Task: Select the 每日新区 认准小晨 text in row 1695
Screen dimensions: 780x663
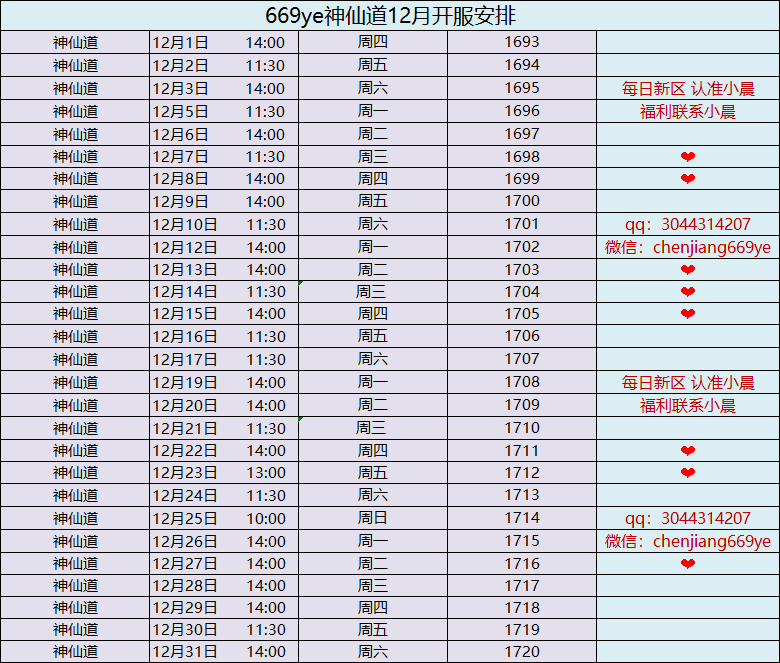Action: point(687,89)
